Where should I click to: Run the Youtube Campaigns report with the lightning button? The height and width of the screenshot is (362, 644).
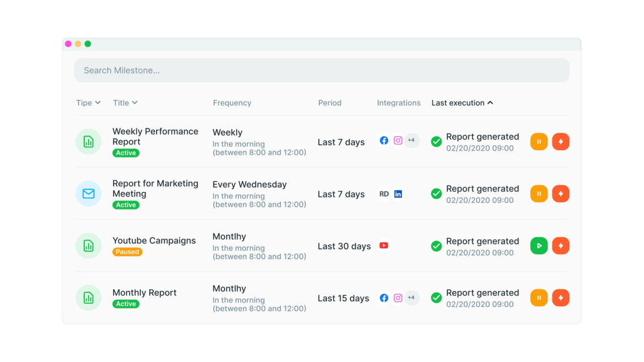pos(560,245)
